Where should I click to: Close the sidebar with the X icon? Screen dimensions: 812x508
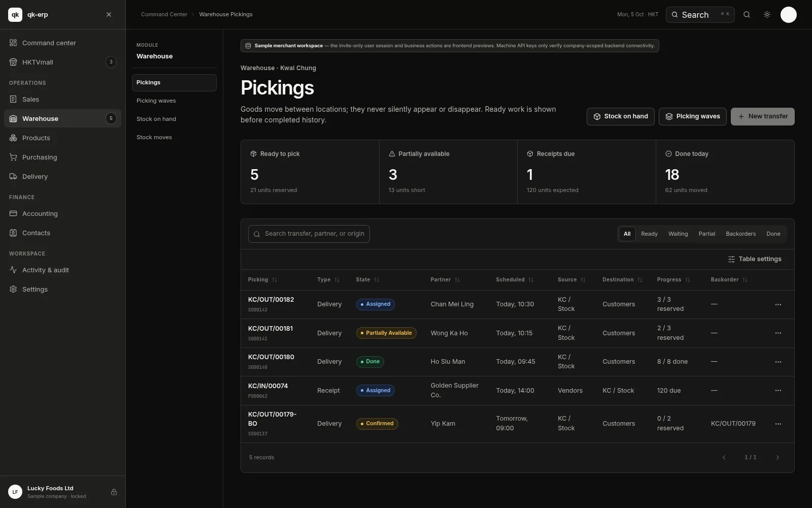[109, 15]
